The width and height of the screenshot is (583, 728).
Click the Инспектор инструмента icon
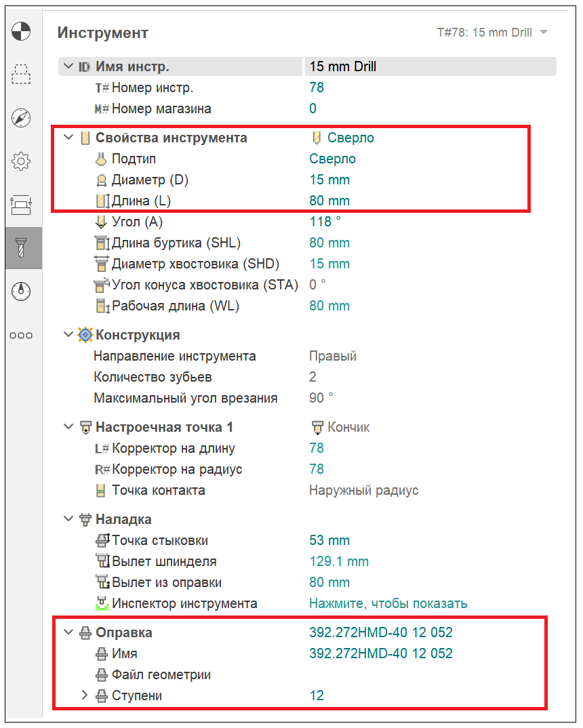pyautogui.click(x=102, y=603)
